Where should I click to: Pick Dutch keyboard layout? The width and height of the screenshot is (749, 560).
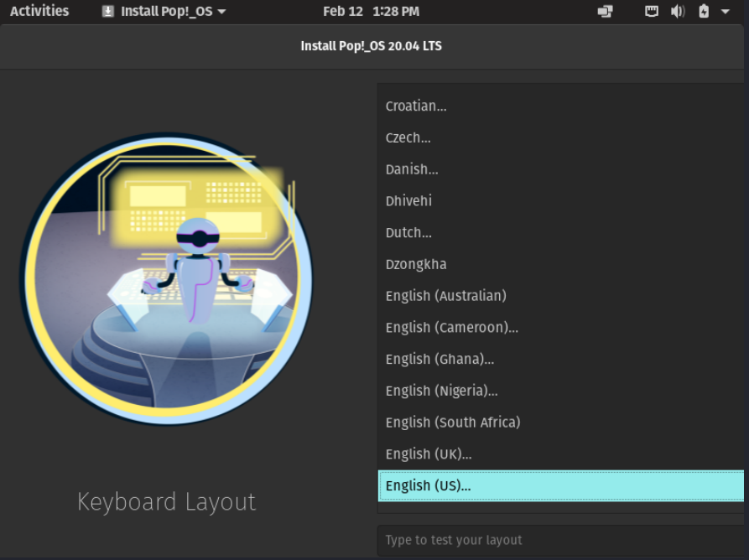pyautogui.click(x=561, y=232)
